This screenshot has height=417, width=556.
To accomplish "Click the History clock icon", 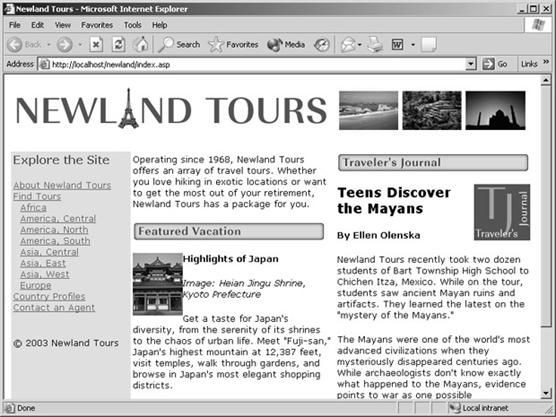I will [x=322, y=45].
